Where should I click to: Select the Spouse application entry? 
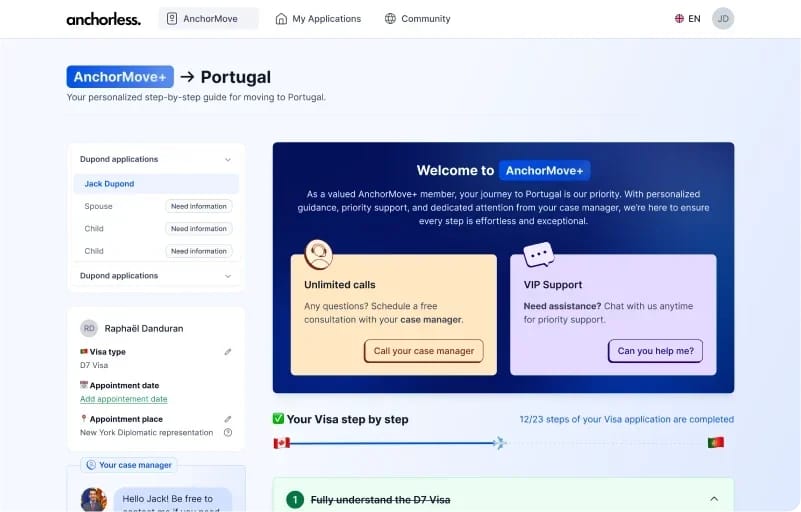(99, 206)
